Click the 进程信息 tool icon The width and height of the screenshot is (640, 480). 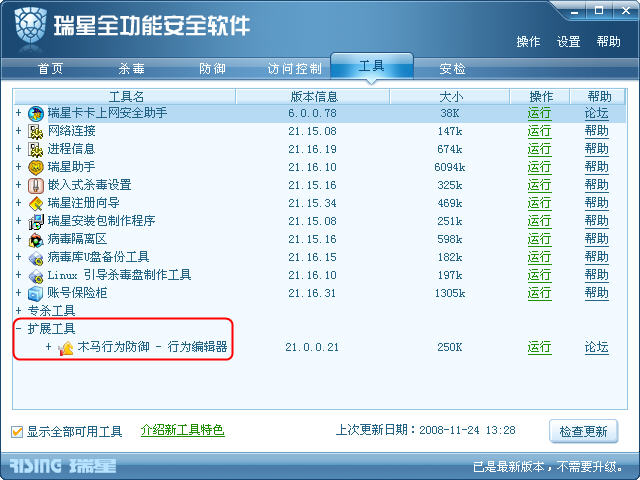[x=36, y=149]
